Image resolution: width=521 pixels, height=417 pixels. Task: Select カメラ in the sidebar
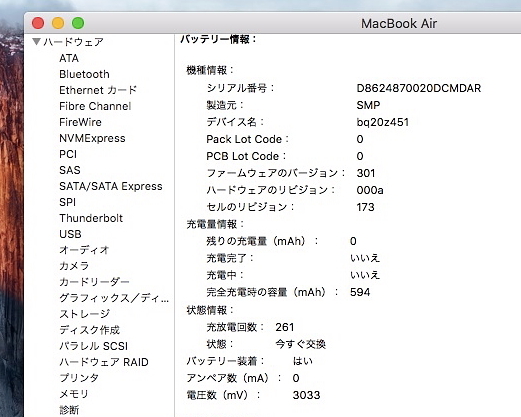tap(74, 266)
